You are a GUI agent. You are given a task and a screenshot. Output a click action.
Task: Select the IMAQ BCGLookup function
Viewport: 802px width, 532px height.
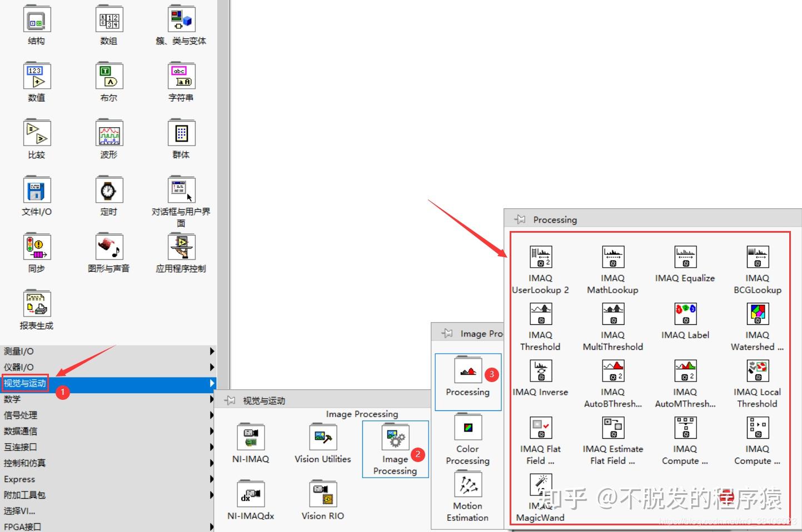tap(757, 257)
